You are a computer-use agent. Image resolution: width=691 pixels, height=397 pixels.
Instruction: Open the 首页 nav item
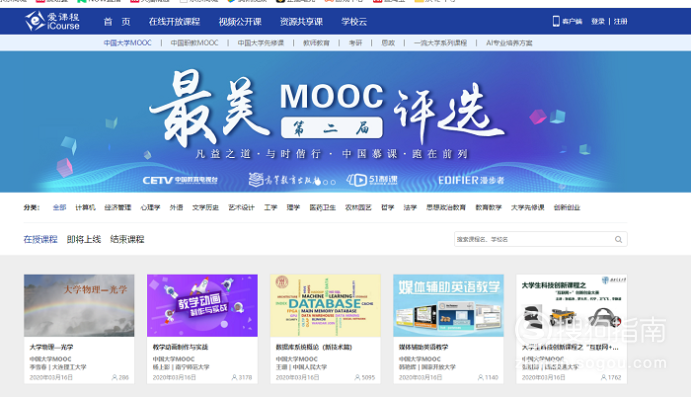pyautogui.click(x=117, y=22)
